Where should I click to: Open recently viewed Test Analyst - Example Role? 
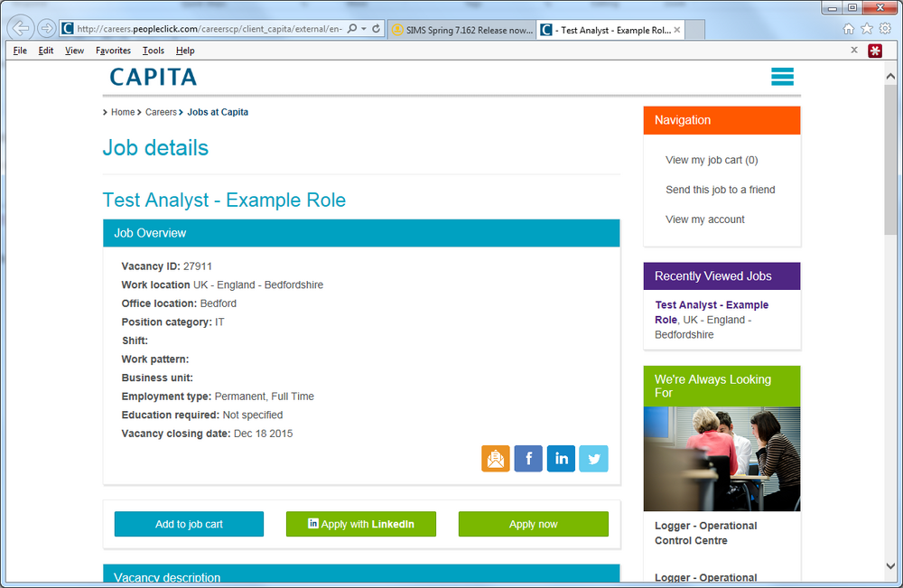click(x=712, y=313)
